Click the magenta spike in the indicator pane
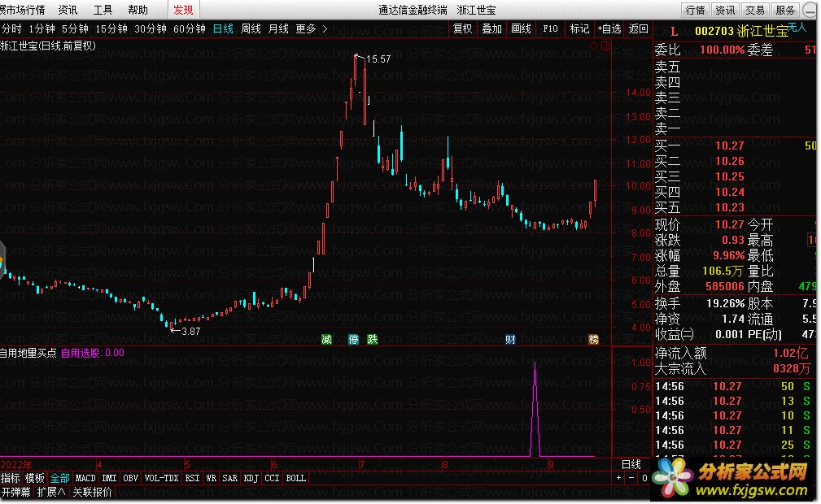 535,408
